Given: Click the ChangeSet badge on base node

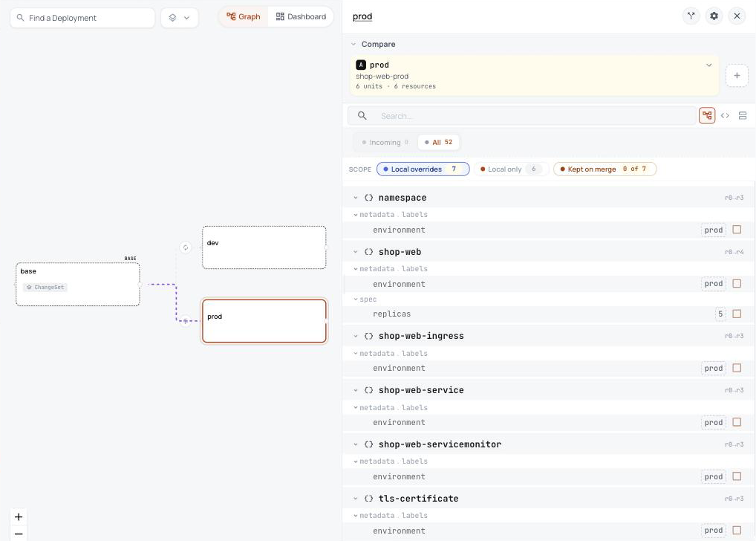Looking at the screenshot, I should pyautogui.click(x=45, y=287).
